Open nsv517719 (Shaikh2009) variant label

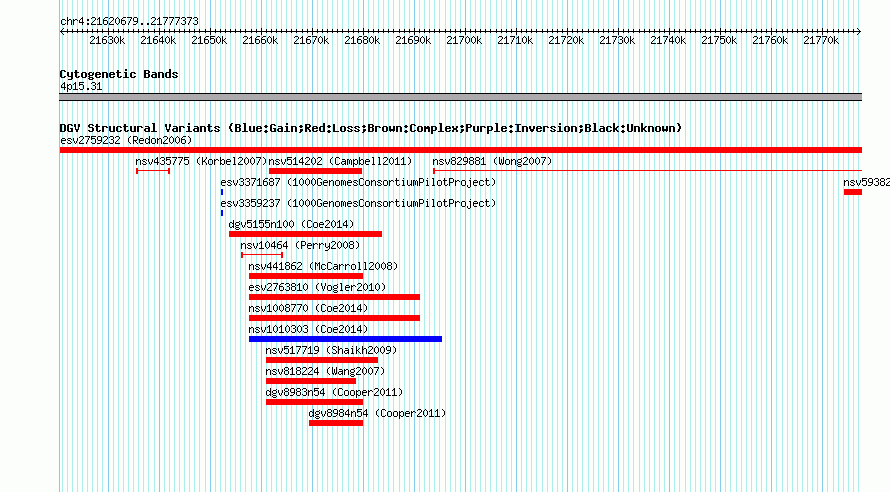331,350
